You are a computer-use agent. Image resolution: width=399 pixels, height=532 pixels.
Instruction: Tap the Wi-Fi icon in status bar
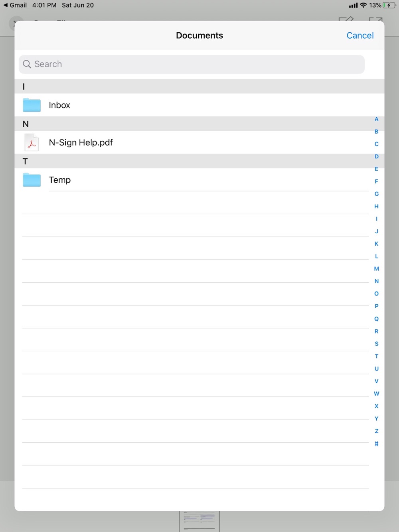point(363,5)
